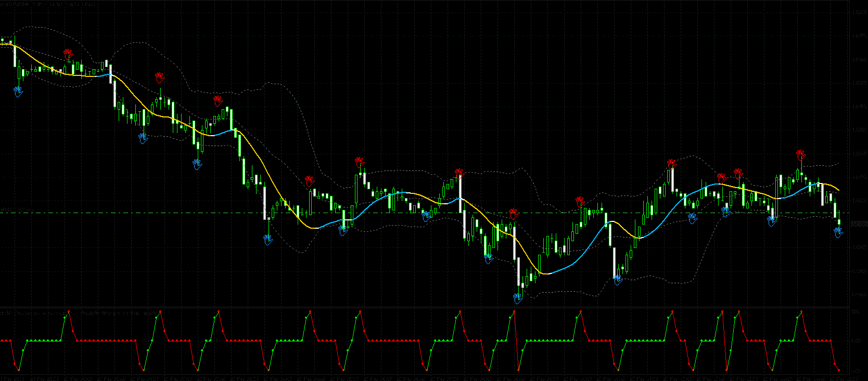Select the rightmost bottom trough dot in oscillator panel
868x381 pixels.
tap(839, 370)
